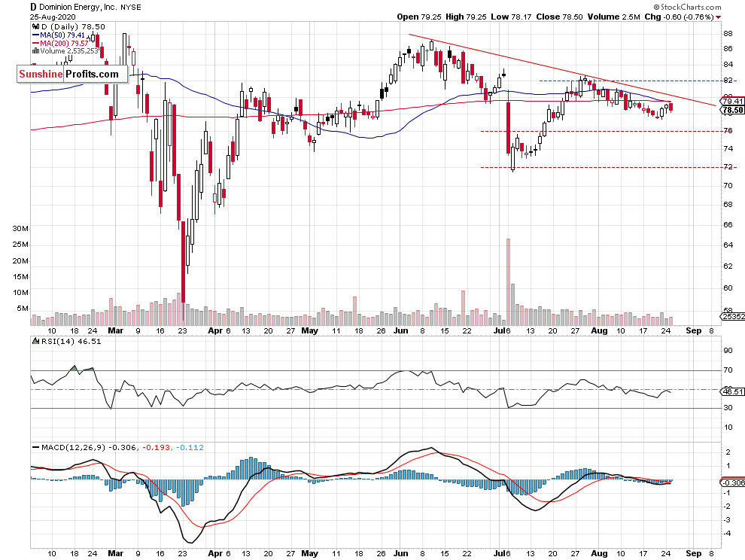The image size is (745, 560).
Task: Click the D (Daily) 78.50 legend entry
Action: [73, 26]
